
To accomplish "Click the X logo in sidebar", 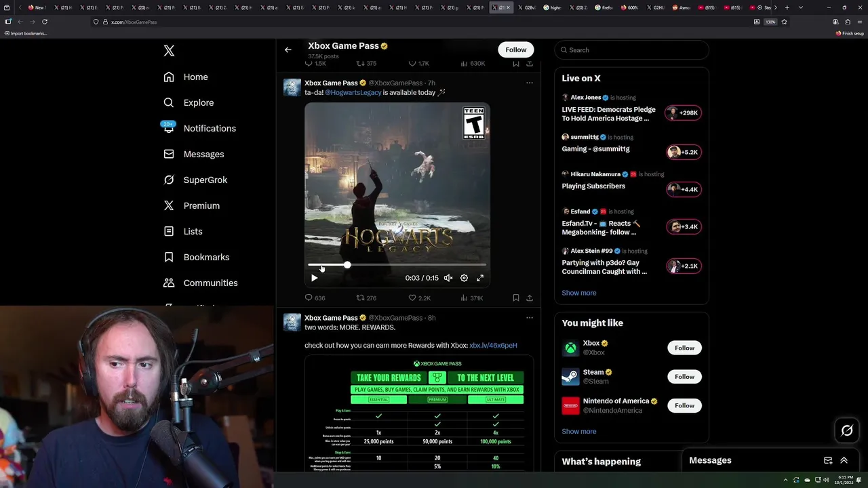I will click(169, 51).
